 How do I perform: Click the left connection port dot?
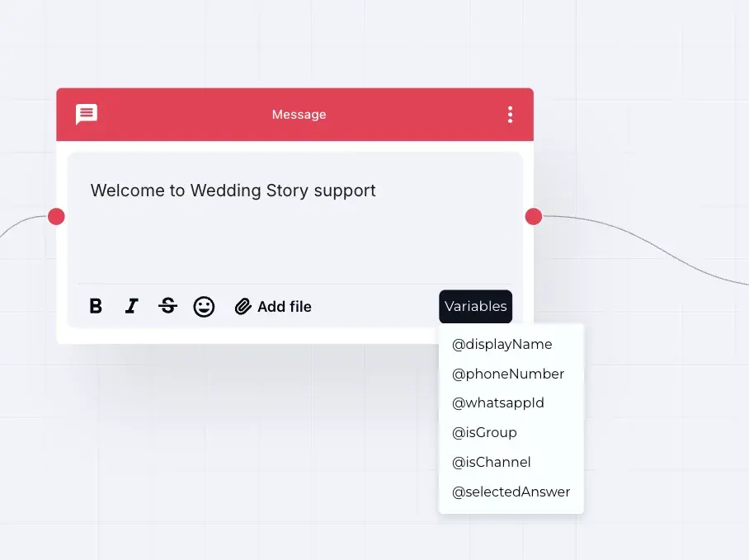[56, 216]
